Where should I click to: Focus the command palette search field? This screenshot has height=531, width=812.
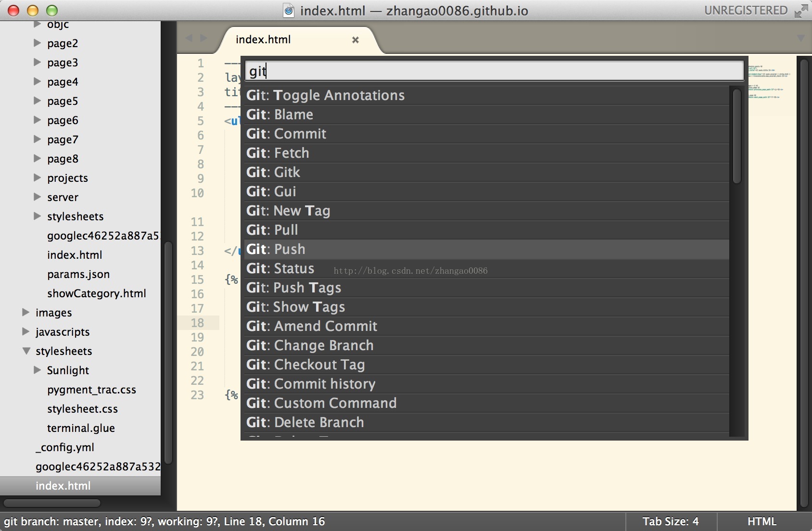pyautogui.click(x=495, y=71)
